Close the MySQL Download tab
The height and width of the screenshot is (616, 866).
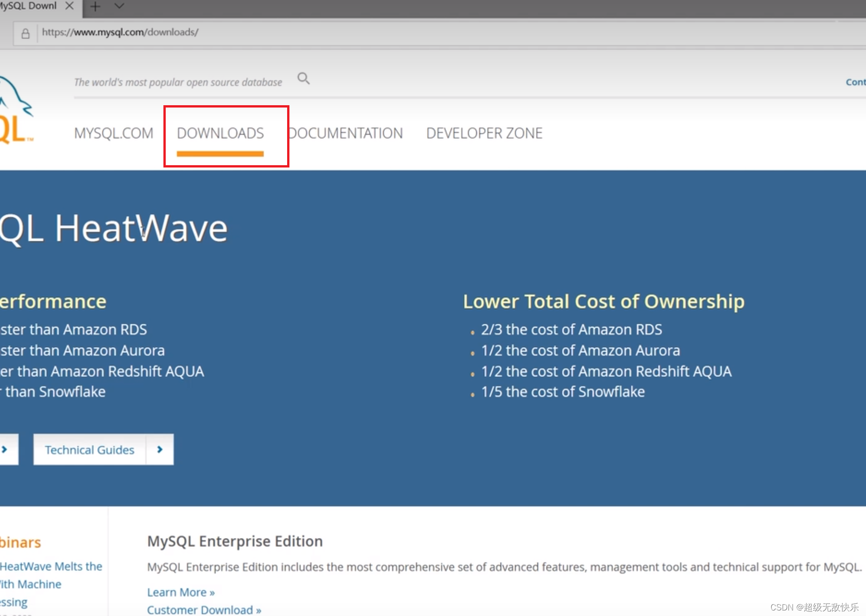(69, 6)
